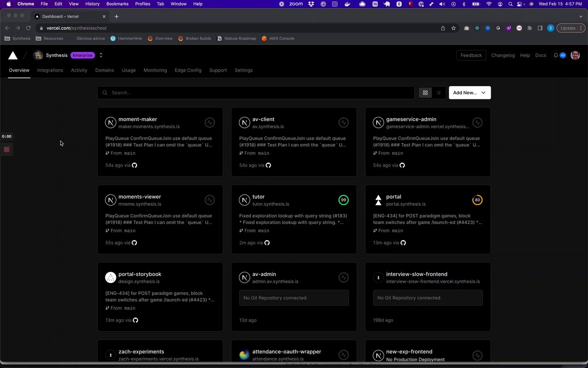Image resolution: width=588 pixels, height=368 pixels.
Task: Expand the team switcher chevrons
Action: [x=101, y=55]
